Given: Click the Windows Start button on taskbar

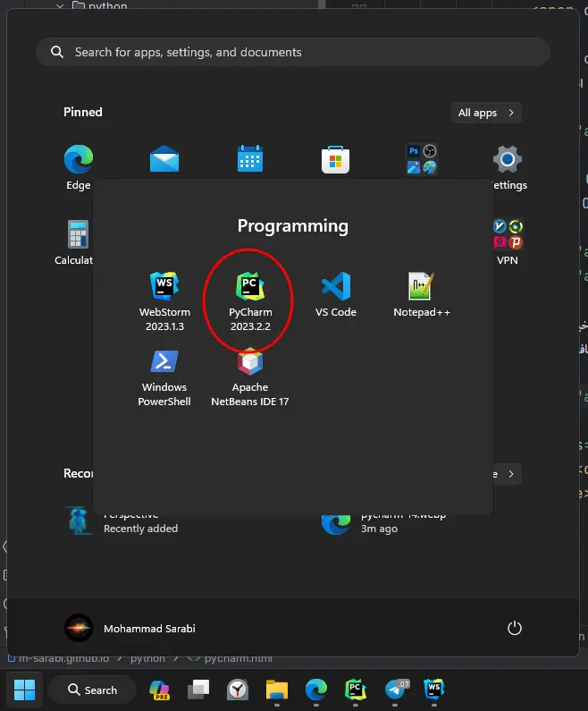Looking at the screenshot, I should pyautogui.click(x=24, y=690).
